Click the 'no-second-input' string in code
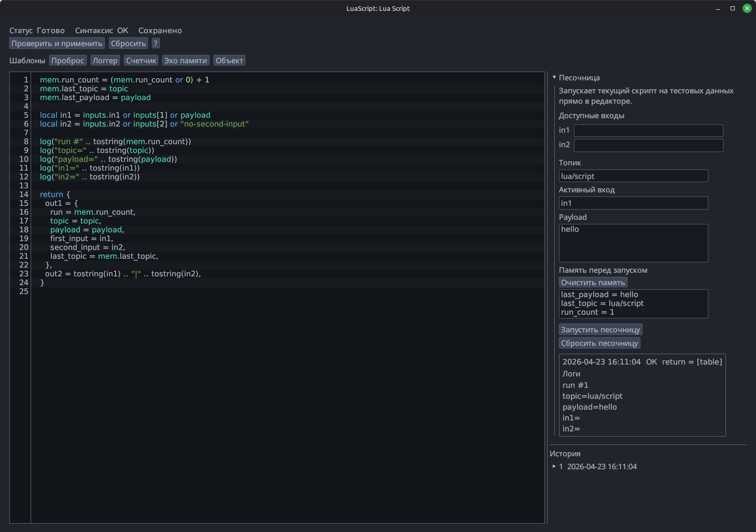 coord(215,124)
